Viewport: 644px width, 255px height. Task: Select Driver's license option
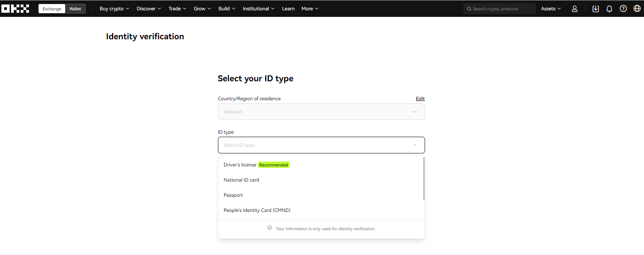[321, 165]
